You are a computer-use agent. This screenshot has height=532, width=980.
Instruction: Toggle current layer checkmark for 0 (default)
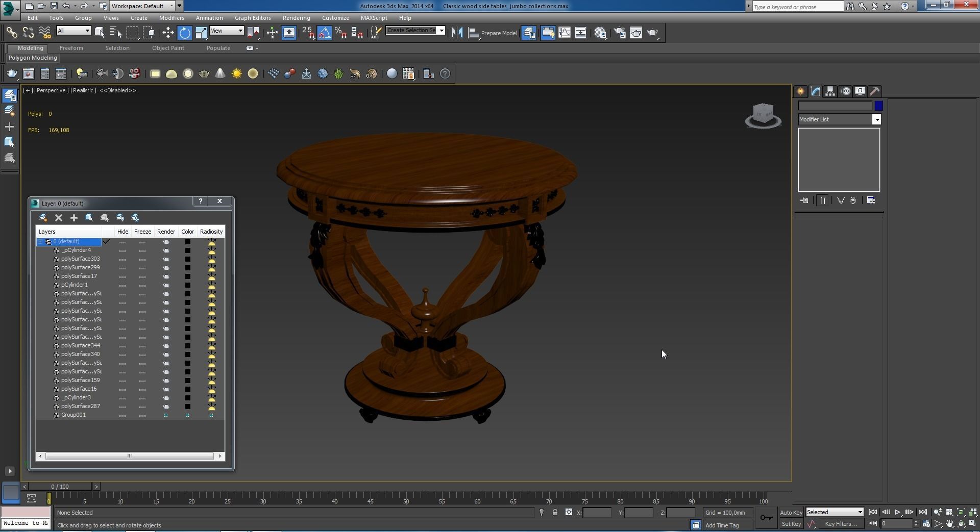pos(107,242)
